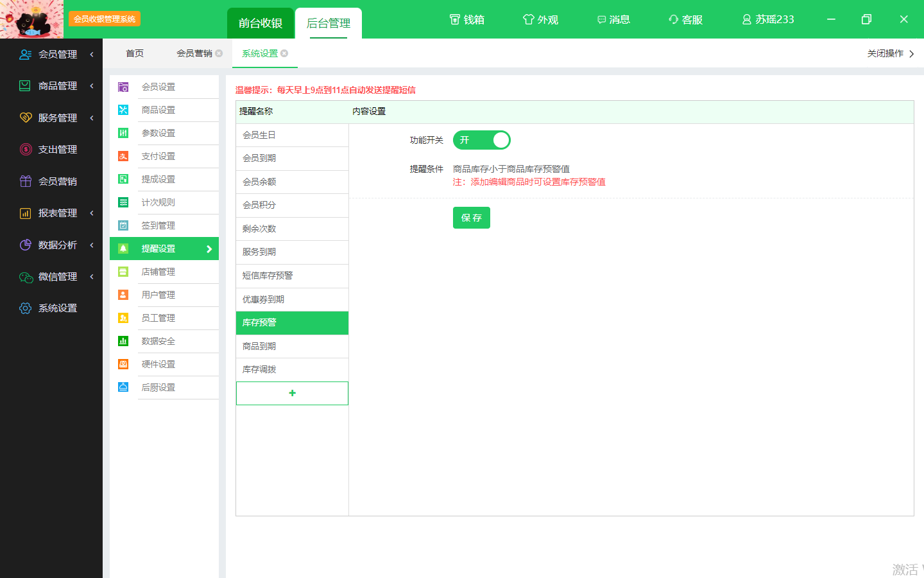Contact 客服 customer service
This screenshot has width=924, height=578.
tap(685, 20)
